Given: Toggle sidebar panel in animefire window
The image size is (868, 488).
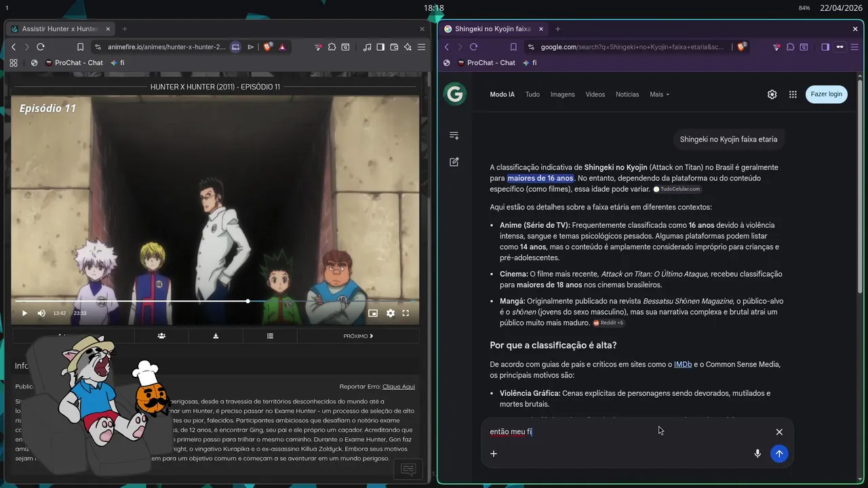Looking at the screenshot, I should [380, 47].
